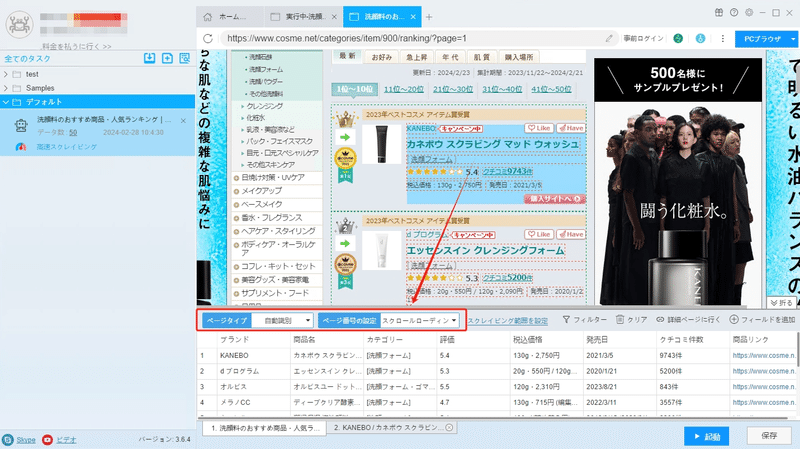
Task: Click the 起動 start button
Action: click(x=706, y=436)
